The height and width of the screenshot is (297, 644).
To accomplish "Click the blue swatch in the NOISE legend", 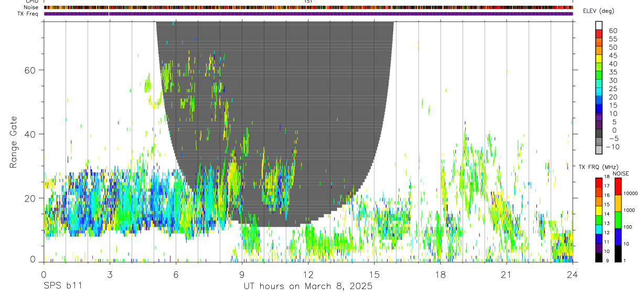I will pyautogui.click(x=618, y=237).
